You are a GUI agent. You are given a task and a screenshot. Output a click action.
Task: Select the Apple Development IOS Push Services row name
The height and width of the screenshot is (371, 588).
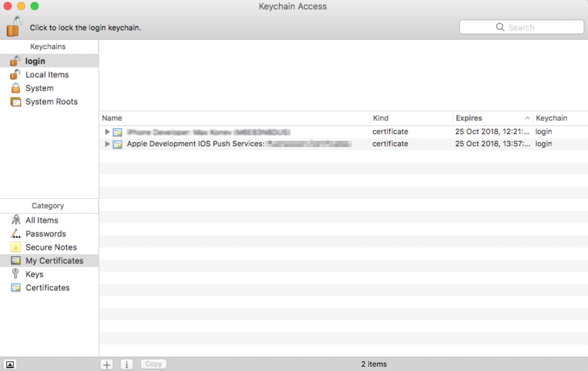[239, 144]
